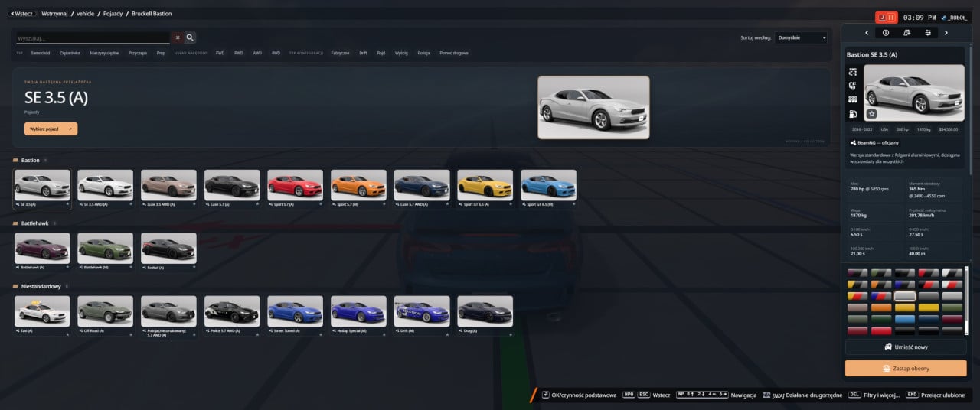Screen dimensions: 980x410
Task: Click the BeamNG oficjalny source icon
Action: click(x=853, y=142)
